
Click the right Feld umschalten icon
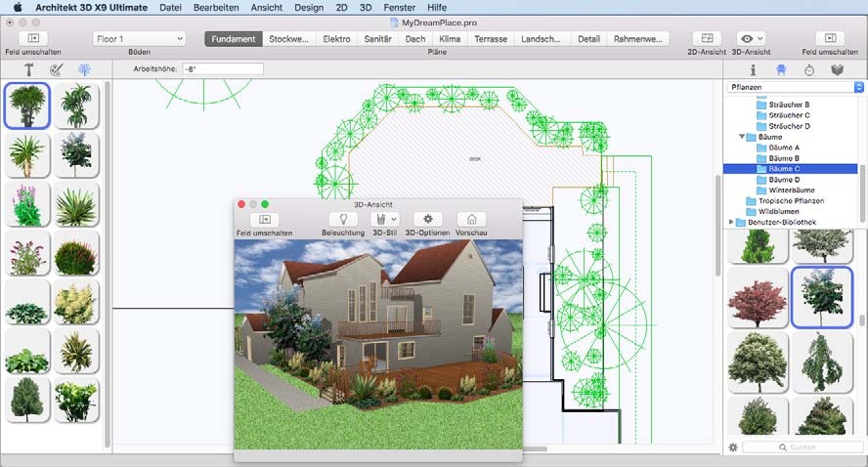pyautogui.click(x=830, y=38)
